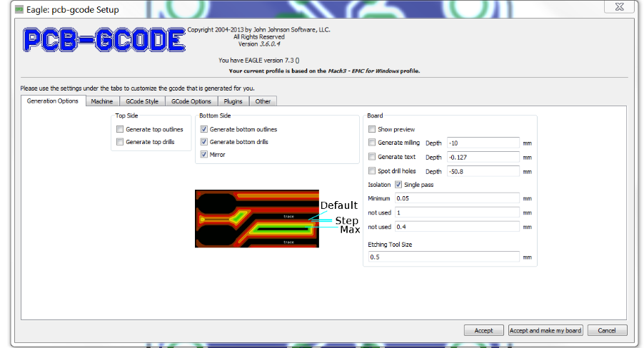Click the Cancel button
Screen dimensions: 644x348
pyautogui.click(x=607, y=330)
